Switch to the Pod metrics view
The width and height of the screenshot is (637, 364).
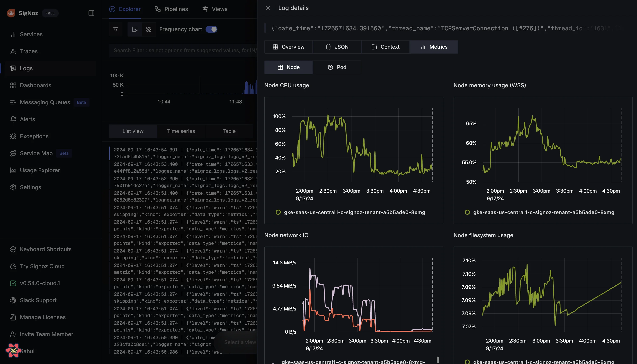pyautogui.click(x=337, y=67)
